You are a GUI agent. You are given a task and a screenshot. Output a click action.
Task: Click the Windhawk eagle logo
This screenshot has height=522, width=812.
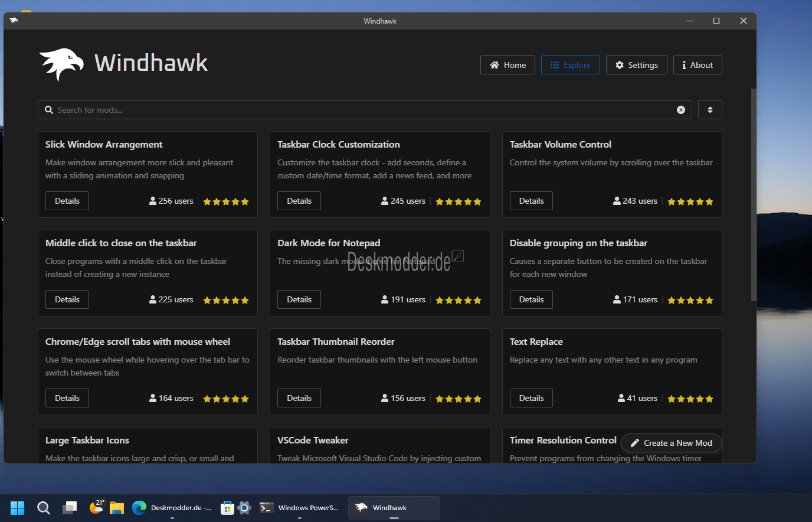[61, 64]
